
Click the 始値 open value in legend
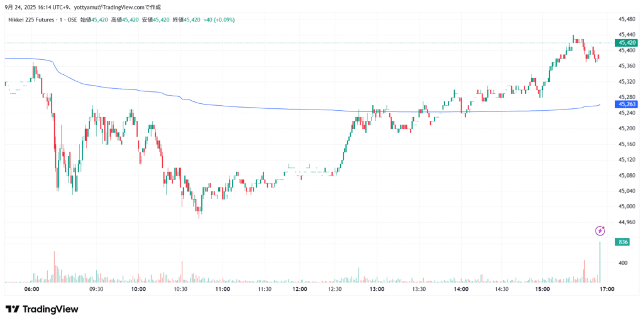(x=99, y=20)
